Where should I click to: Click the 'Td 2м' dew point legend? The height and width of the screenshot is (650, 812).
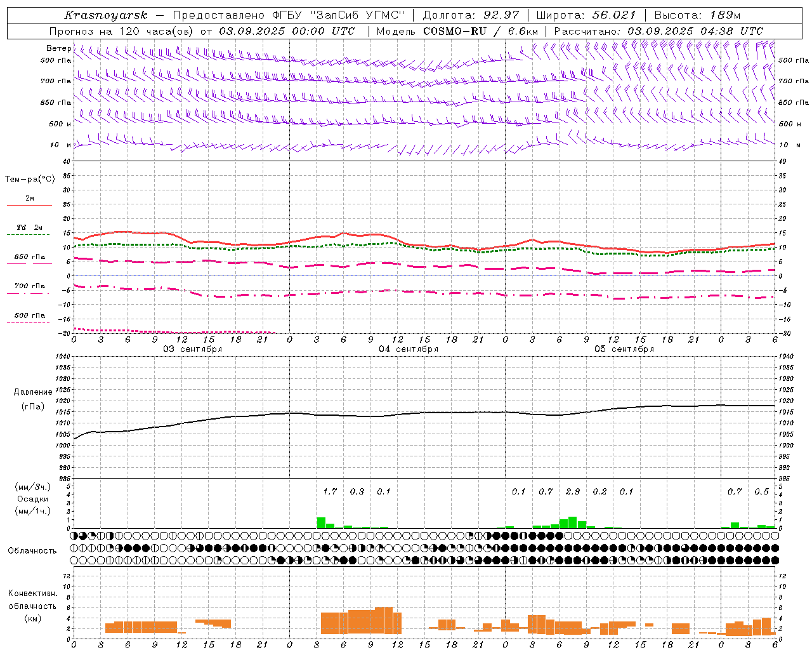[x=29, y=227]
